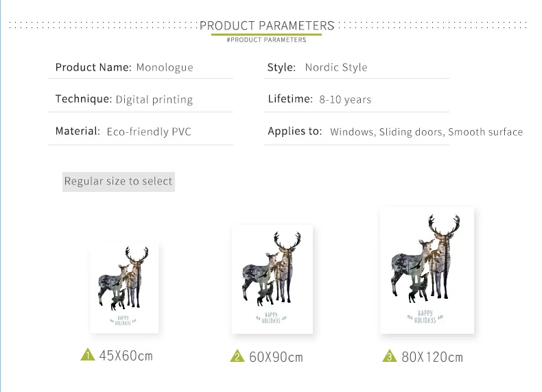Click the 'Style:' label
The image size is (542, 392).
281,67
